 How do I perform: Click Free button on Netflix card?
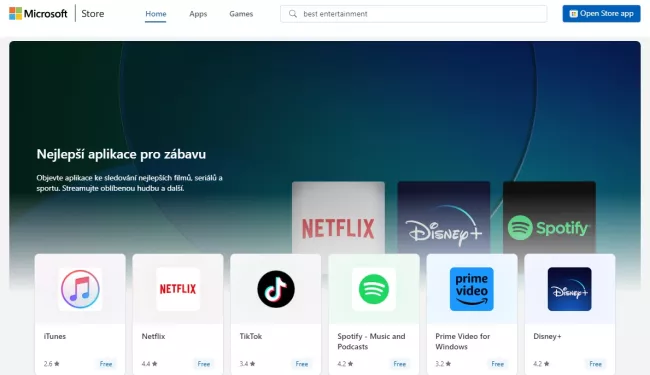tap(204, 364)
